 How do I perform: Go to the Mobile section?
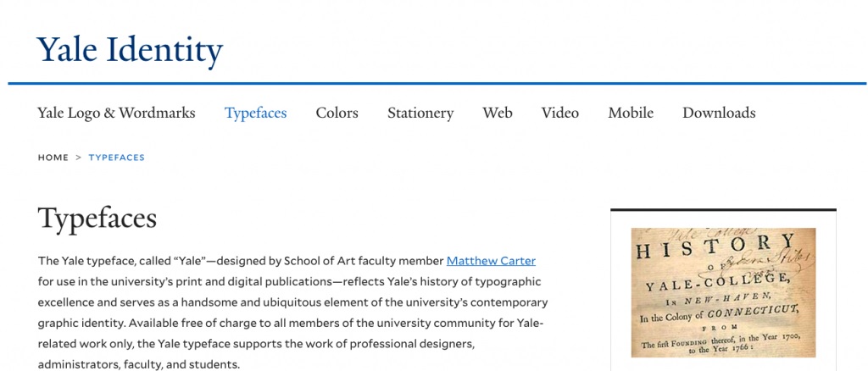[631, 113]
